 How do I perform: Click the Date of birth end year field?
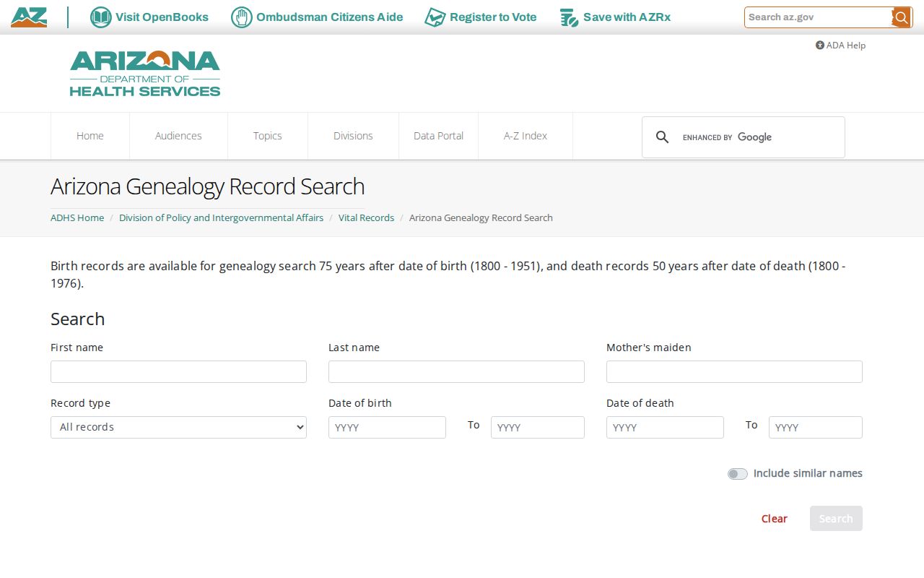pos(538,427)
